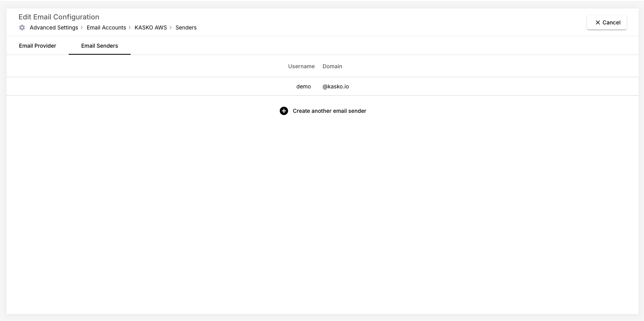Image resolution: width=644 pixels, height=321 pixels.
Task: Click Create another email sender text
Action: click(x=329, y=111)
